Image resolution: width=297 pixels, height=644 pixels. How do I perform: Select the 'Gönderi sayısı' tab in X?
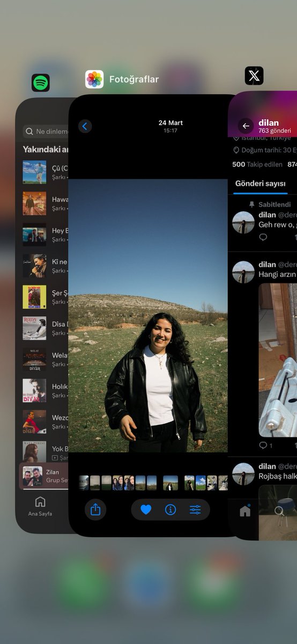point(260,184)
